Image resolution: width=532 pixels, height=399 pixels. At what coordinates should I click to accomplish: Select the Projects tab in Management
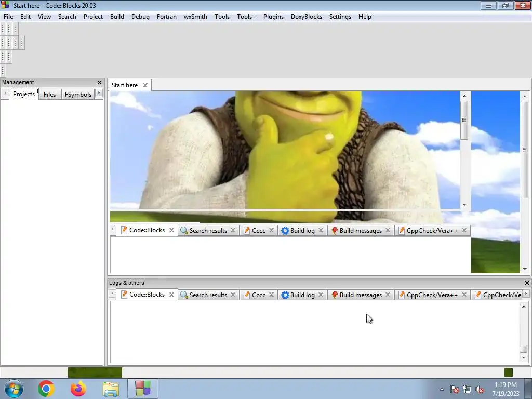tap(24, 94)
